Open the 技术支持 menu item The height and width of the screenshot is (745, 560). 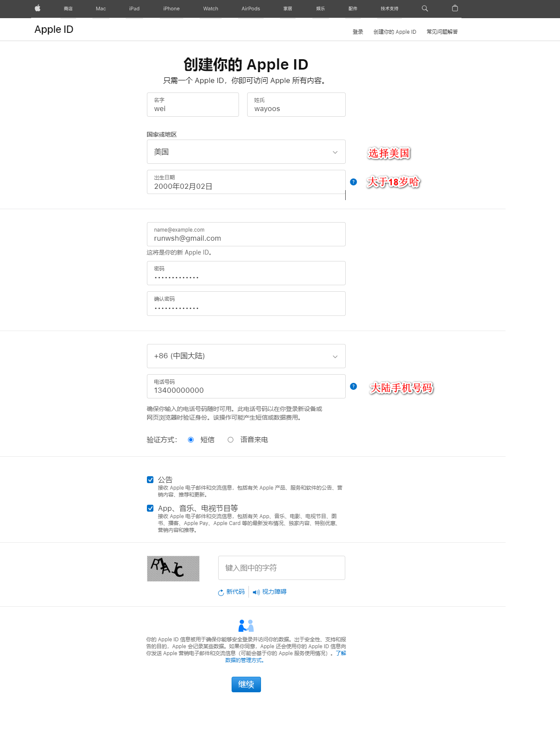click(x=389, y=9)
